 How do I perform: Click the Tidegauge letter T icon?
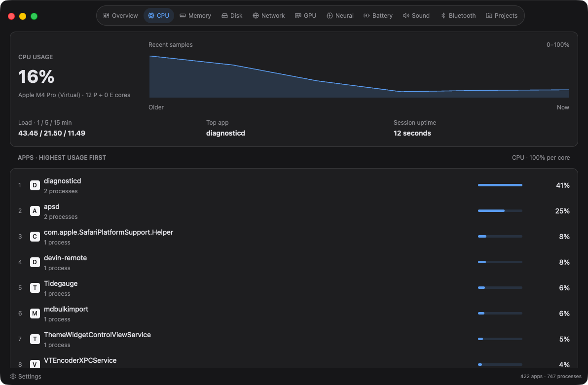pyautogui.click(x=35, y=288)
